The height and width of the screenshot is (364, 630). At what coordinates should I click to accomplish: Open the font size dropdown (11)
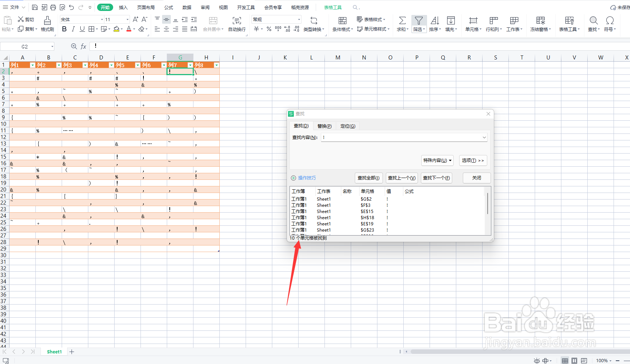point(127,19)
